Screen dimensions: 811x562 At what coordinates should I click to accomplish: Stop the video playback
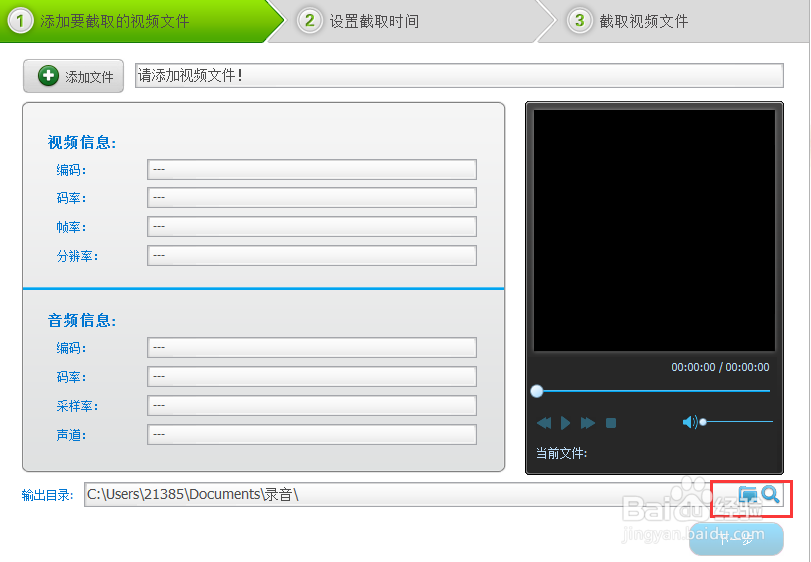tap(611, 423)
